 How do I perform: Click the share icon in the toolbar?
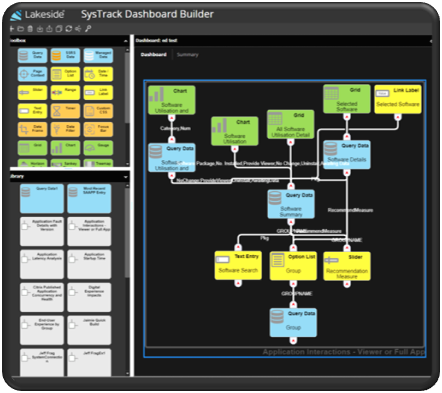pos(78,29)
